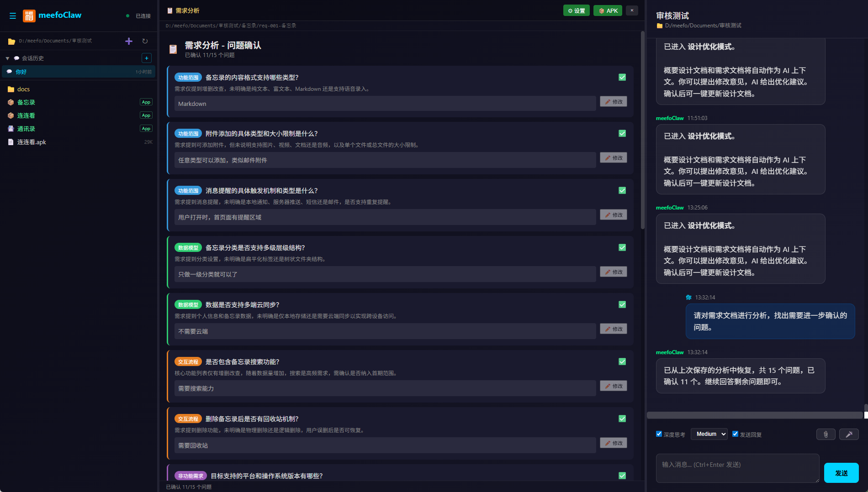Image resolution: width=868 pixels, height=492 pixels.
Task: Add a new item with the purple plus icon
Action: [129, 41]
